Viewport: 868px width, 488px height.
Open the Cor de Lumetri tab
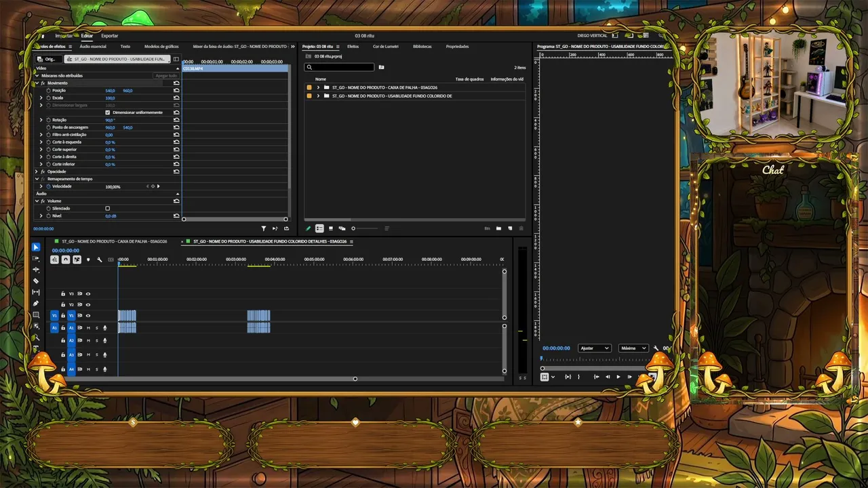click(386, 47)
